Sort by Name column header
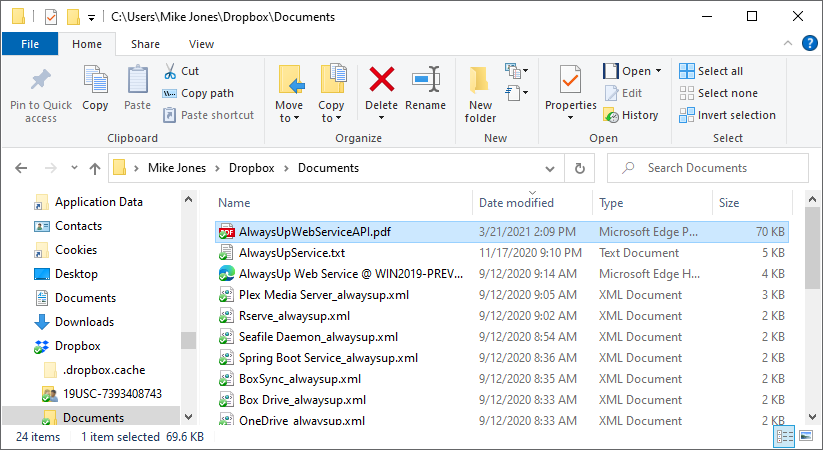 coord(344,203)
